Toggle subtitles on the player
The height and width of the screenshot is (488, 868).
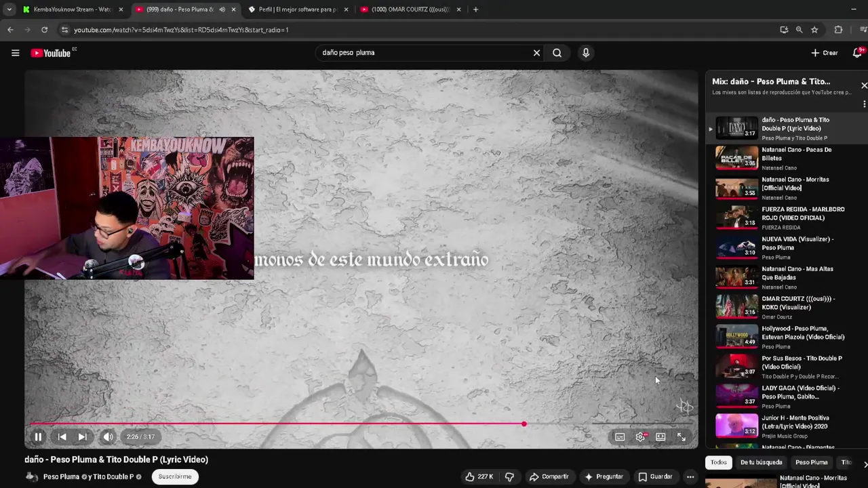click(620, 437)
